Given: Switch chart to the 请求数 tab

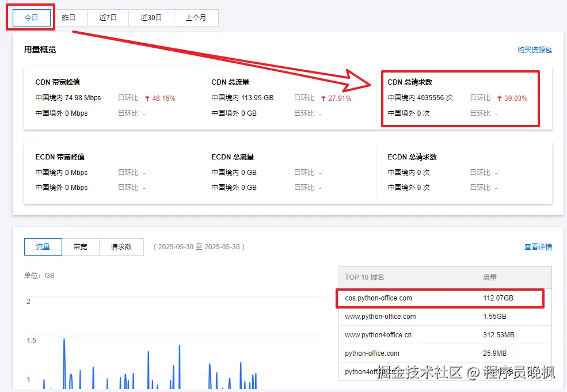Looking at the screenshot, I should coord(121,247).
